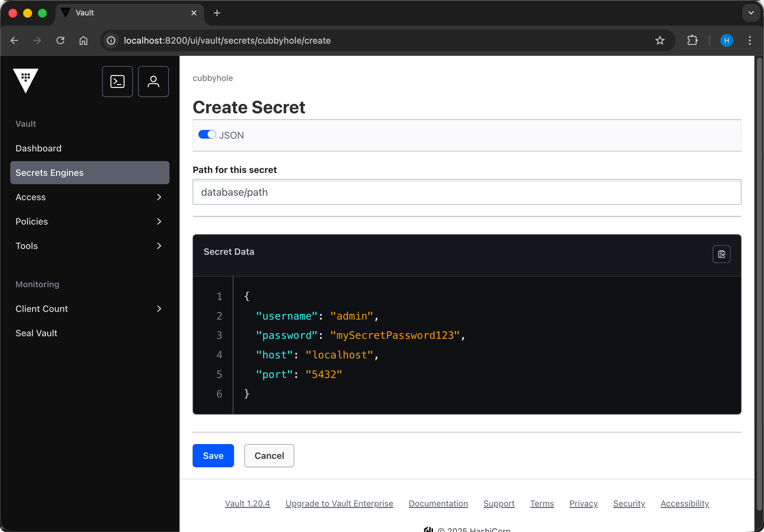Focus the path for this secret field
This screenshot has width=764, height=532.
(x=466, y=192)
